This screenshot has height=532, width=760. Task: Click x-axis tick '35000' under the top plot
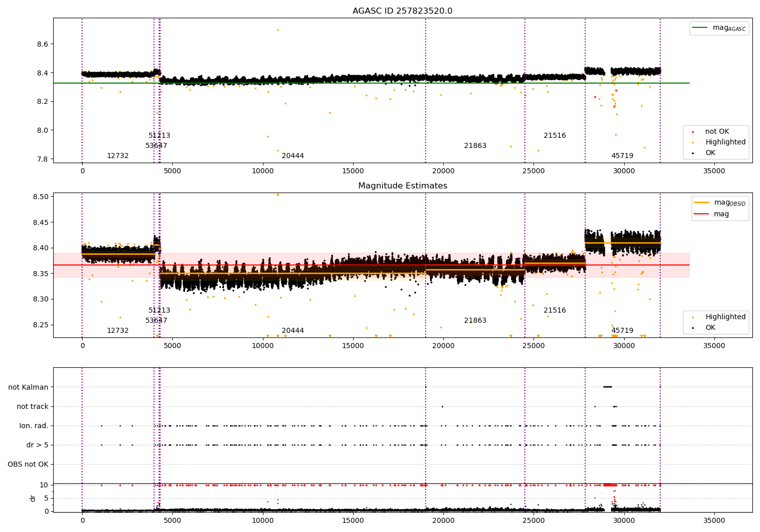(714, 171)
